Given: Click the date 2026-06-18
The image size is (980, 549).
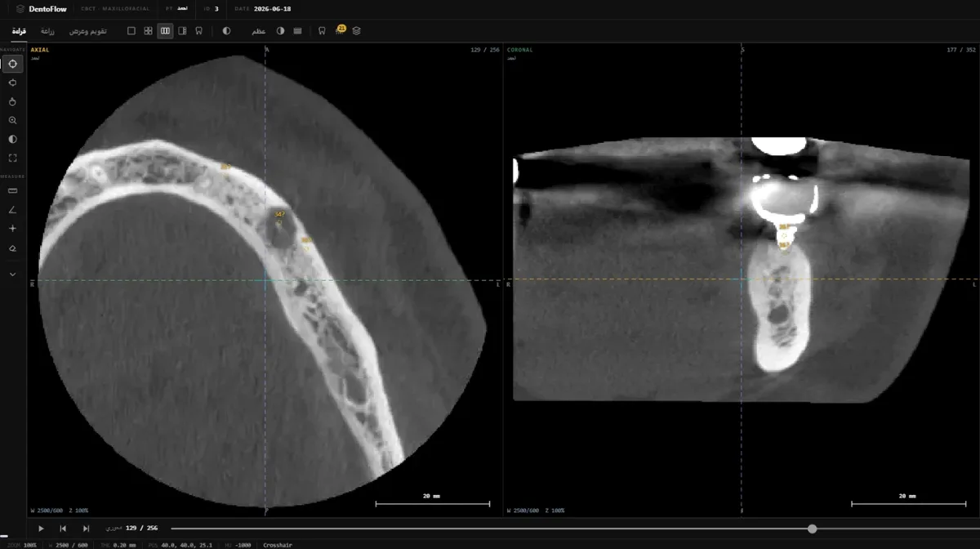Looking at the screenshot, I should tap(273, 9).
